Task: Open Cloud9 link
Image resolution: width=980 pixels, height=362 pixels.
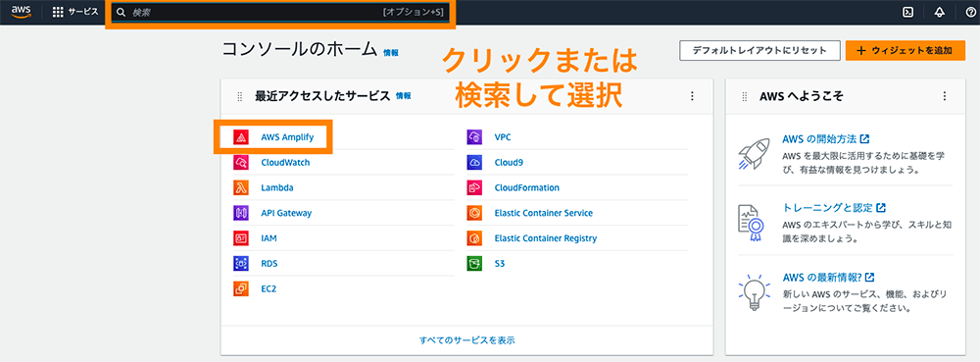Action: (508, 163)
